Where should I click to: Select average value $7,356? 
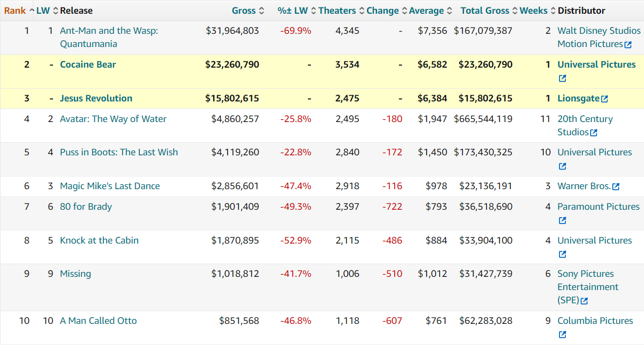[x=432, y=31]
